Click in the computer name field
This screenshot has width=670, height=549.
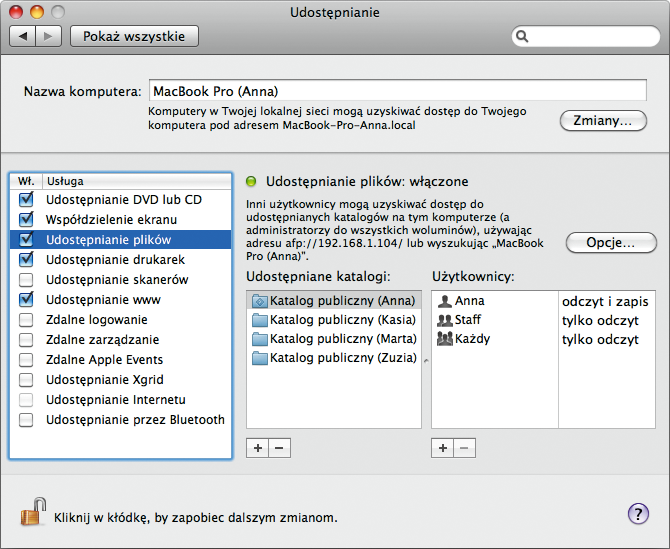[x=397, y=91]
